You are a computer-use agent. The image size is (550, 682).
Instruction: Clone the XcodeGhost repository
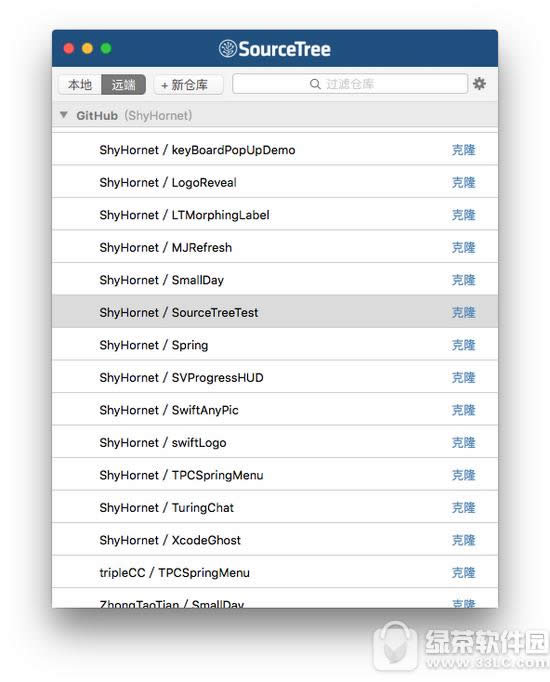(463, 540)
